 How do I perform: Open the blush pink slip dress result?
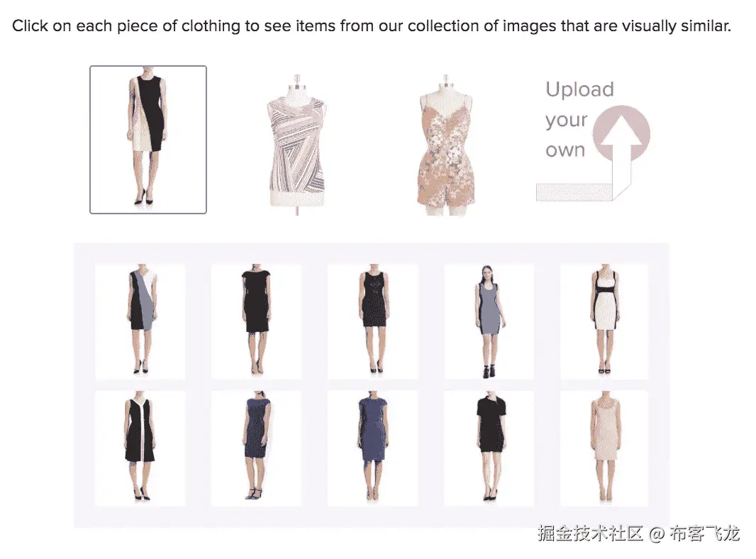(x=605, y=448)
